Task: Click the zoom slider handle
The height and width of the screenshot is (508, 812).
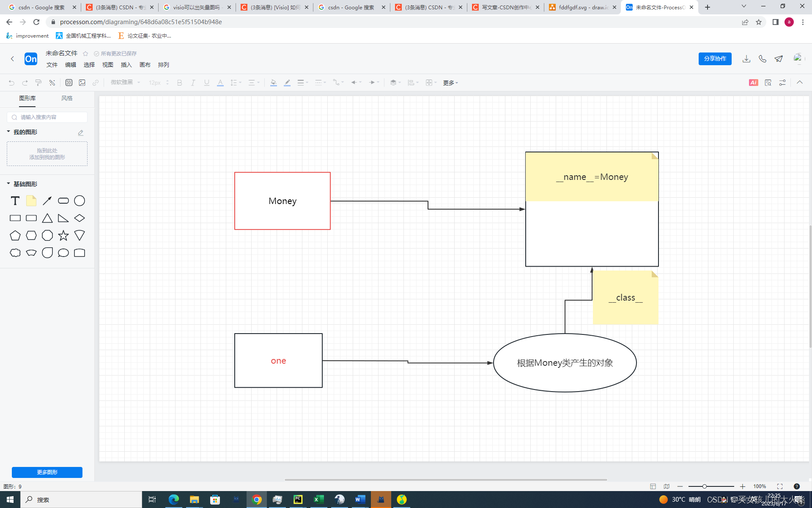Action: (704, 486)
